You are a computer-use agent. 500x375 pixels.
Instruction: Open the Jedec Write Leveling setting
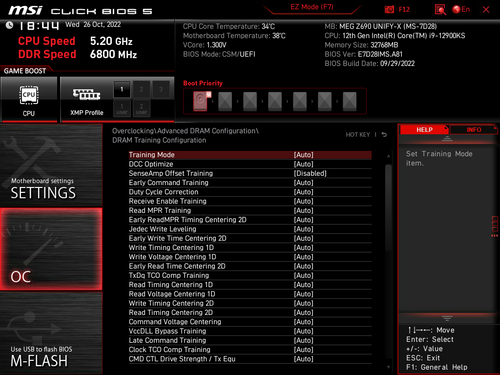250,229
